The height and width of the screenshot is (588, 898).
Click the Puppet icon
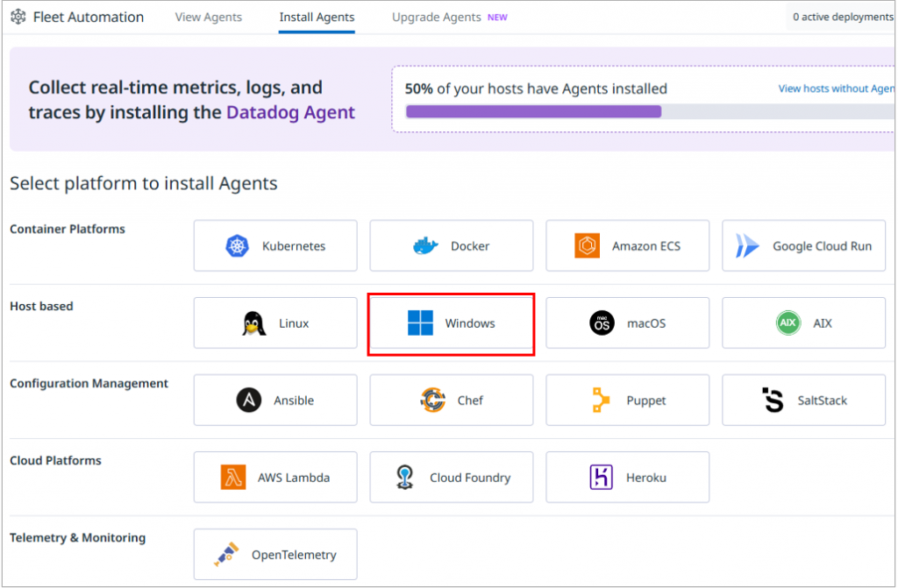pos(601,400)
